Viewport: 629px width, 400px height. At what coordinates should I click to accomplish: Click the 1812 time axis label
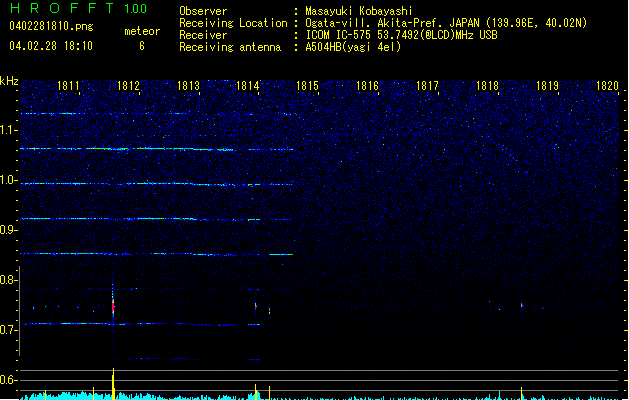pos(128,86)
